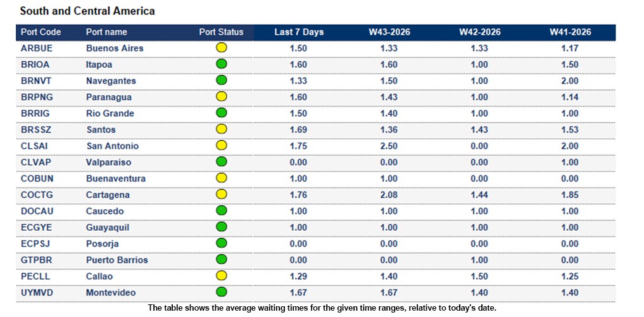Select port code BRNVT
Image resolution: width=644 pixels, height=317 pixels.
click(x=36, y=81)
